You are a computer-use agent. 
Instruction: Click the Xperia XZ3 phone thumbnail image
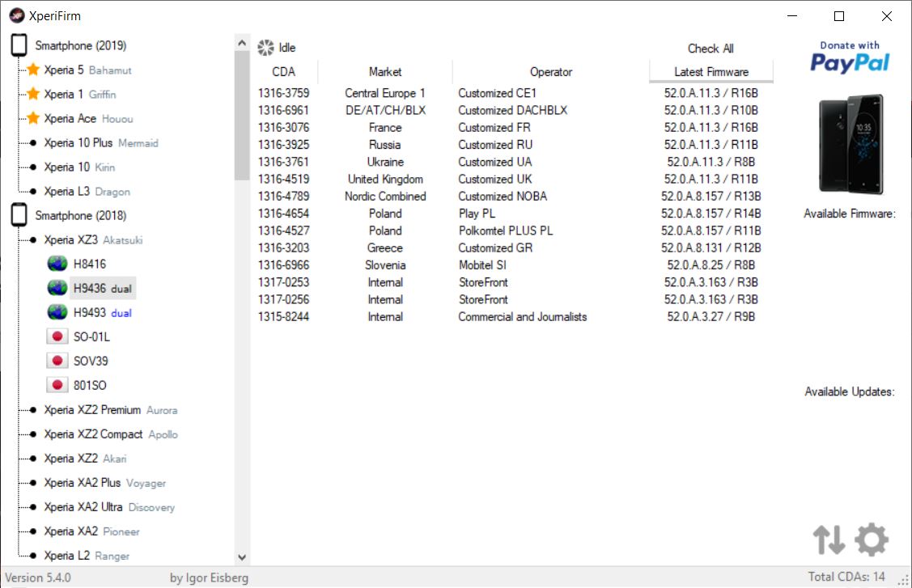850,146
